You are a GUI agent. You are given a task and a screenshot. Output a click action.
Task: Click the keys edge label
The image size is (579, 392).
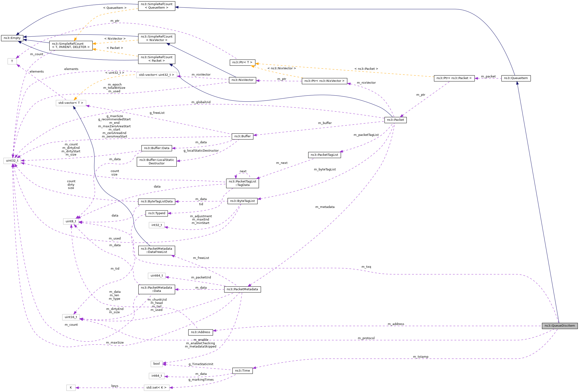(x=115, y=386)
